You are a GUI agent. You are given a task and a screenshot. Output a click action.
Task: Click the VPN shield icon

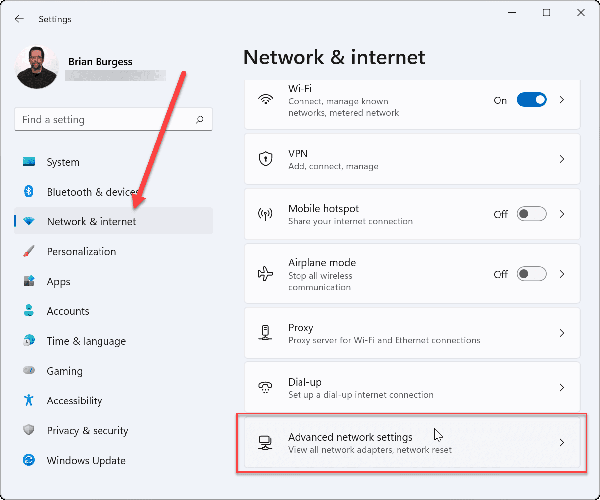coord(265,158)
